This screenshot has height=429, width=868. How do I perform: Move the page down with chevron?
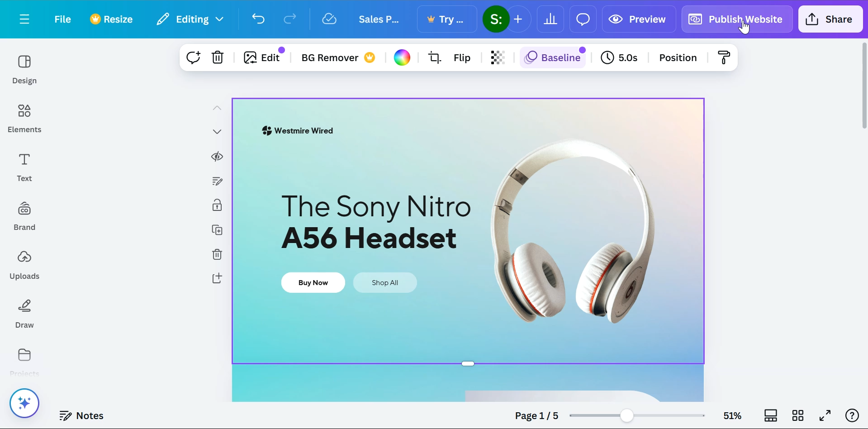217,132
